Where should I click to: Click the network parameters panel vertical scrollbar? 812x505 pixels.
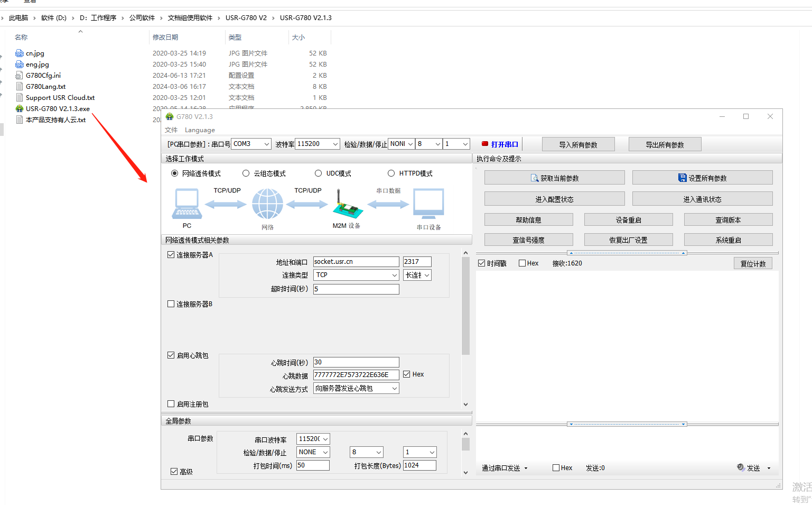click(465, 307)
